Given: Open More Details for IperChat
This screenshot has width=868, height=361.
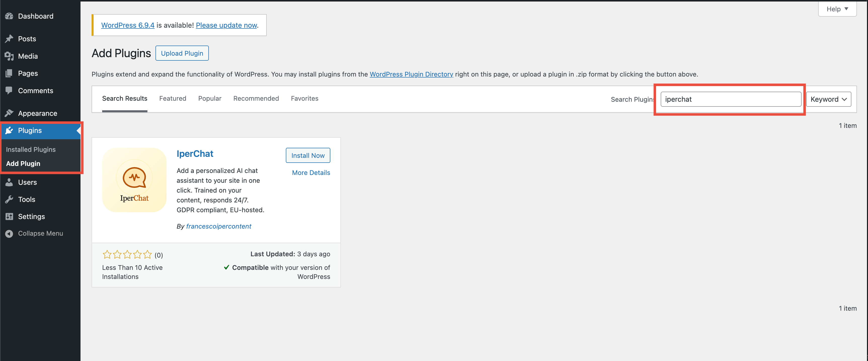Looking at the screenshot, I should pos(311,172).
